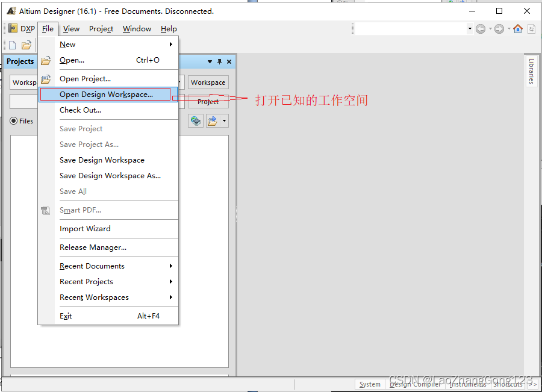Choose Check Out... menu entry

108,110
